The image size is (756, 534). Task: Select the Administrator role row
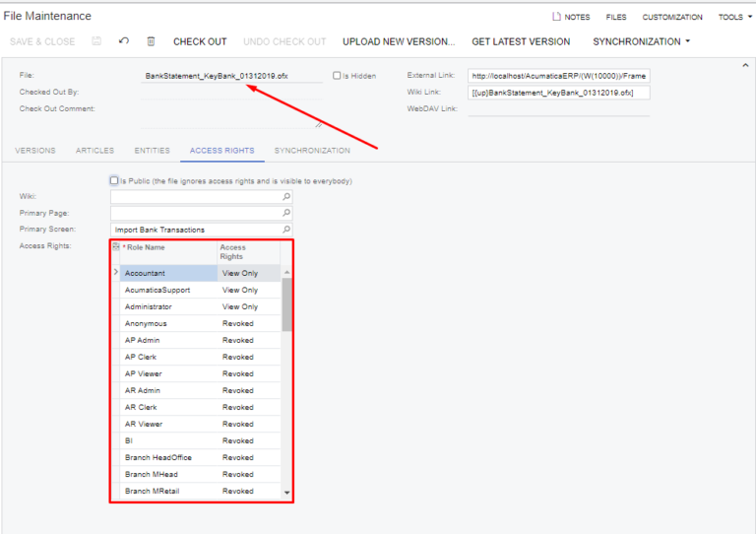coord(167,307)
